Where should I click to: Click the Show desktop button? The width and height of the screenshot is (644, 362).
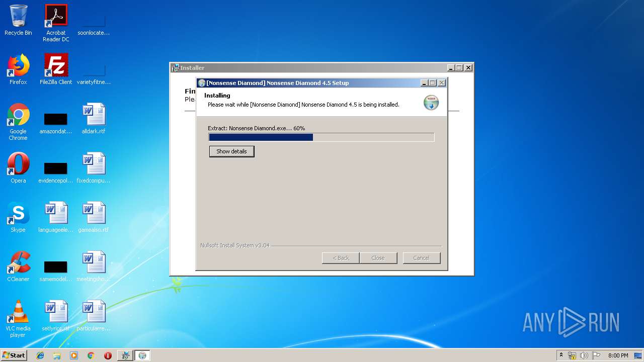pos(638,355)
